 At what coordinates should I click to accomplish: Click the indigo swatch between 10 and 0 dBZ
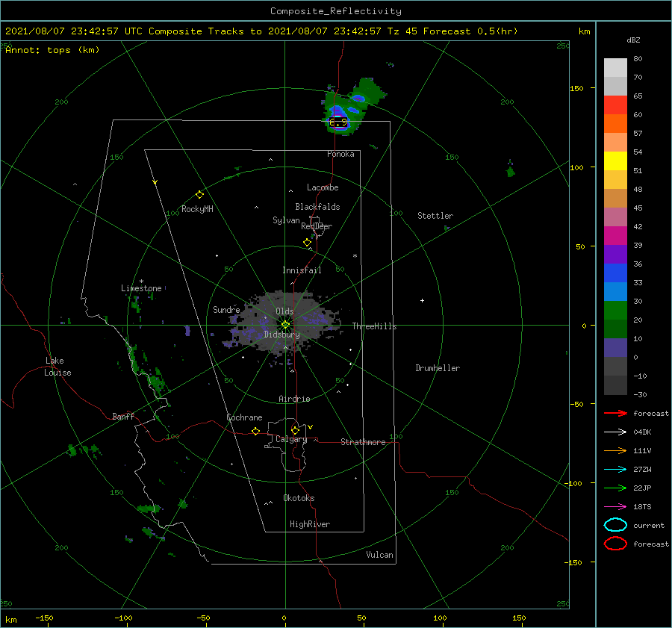click(x=615, y=348)
